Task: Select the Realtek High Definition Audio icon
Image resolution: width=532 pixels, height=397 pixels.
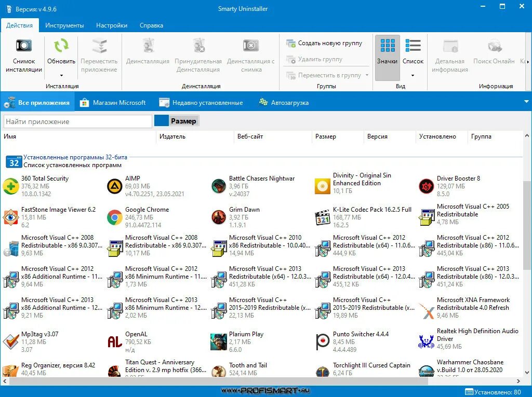Action: 427,342
